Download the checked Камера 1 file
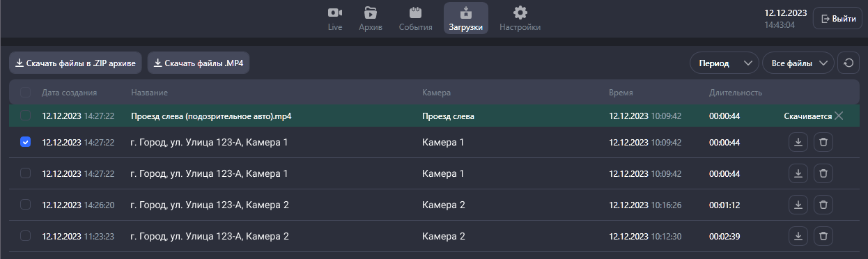Image resolution: width=868 pixels, height=259 pixels. 798,143
